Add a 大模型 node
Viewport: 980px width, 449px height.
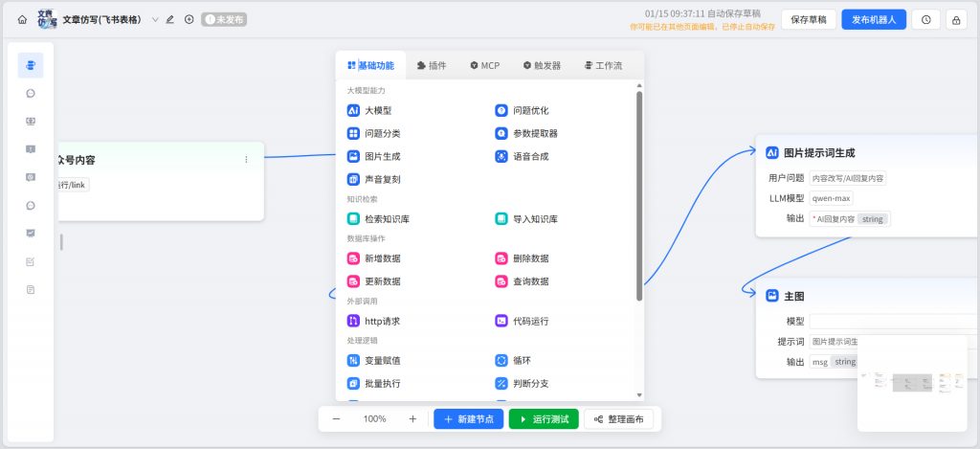coord(369,111)
